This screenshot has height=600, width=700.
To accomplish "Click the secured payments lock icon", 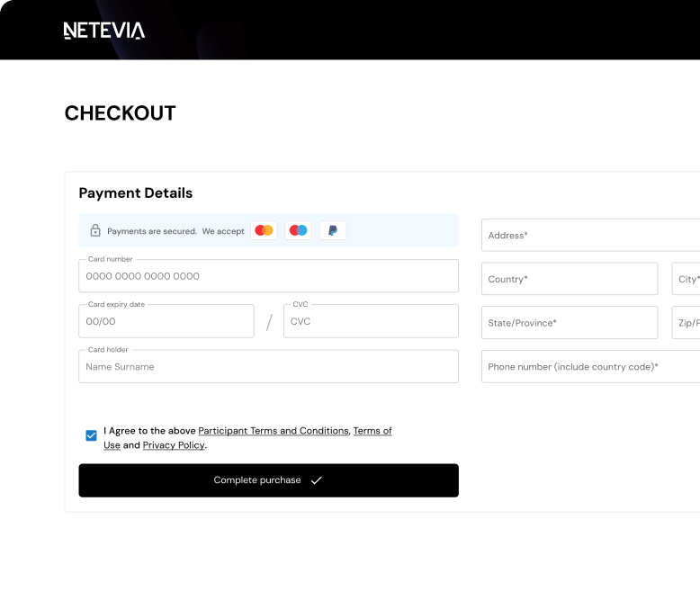I will tap(95, 231).
